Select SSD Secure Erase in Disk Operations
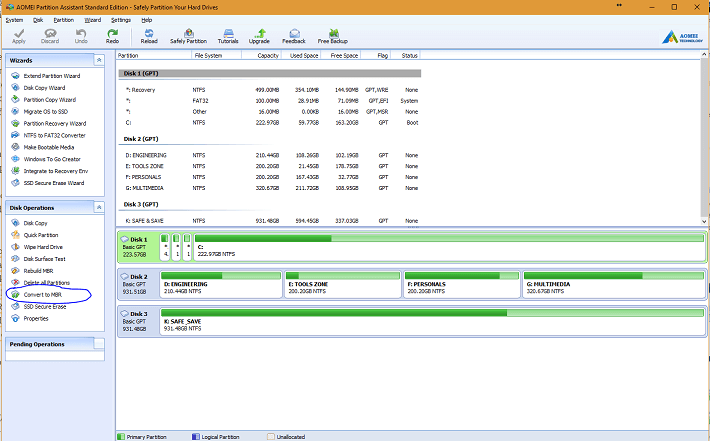 click(45, 307)
